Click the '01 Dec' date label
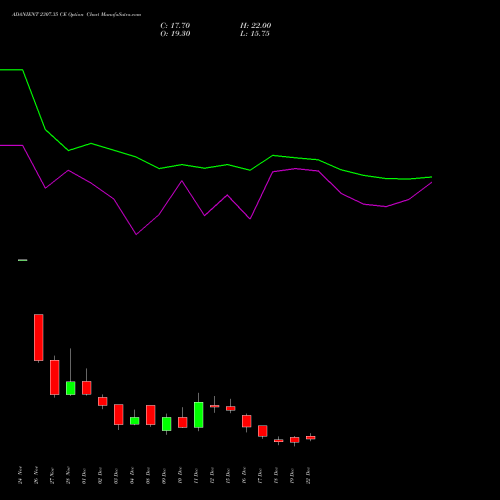500x500 pixels. (84, 475)
